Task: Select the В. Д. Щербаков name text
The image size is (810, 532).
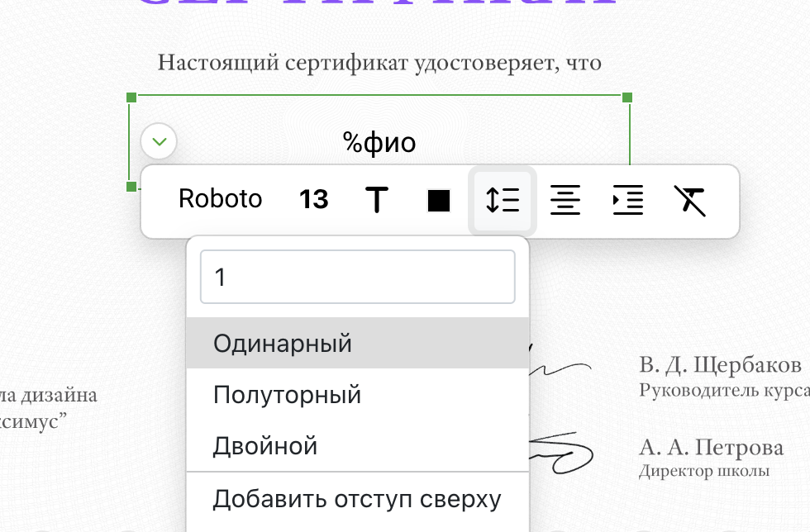Action: click(720, 365)
